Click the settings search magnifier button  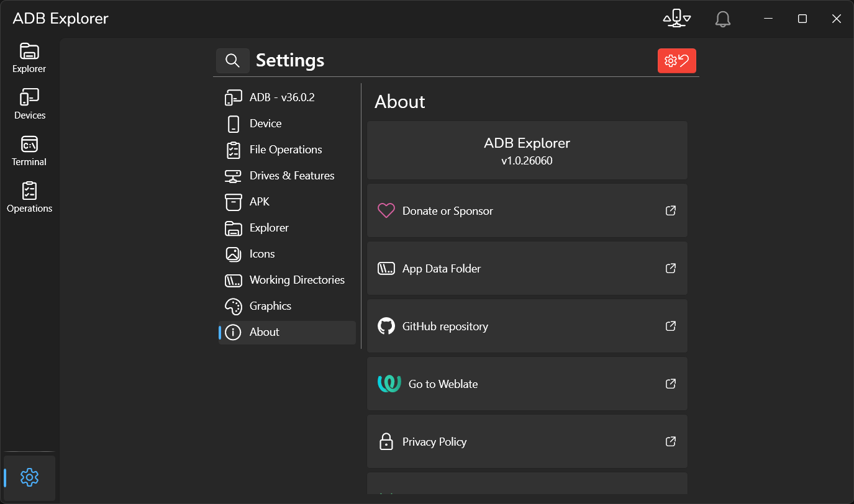click(232, 60)
